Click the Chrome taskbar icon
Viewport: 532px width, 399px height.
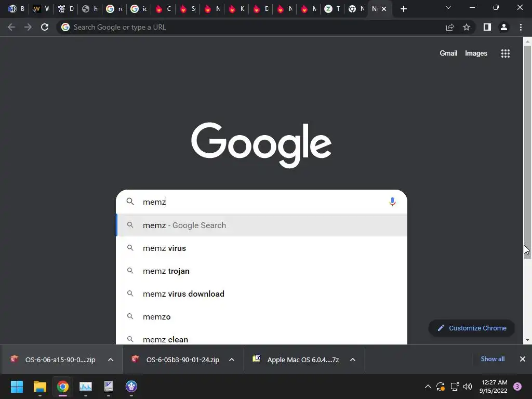coord(63,387)
